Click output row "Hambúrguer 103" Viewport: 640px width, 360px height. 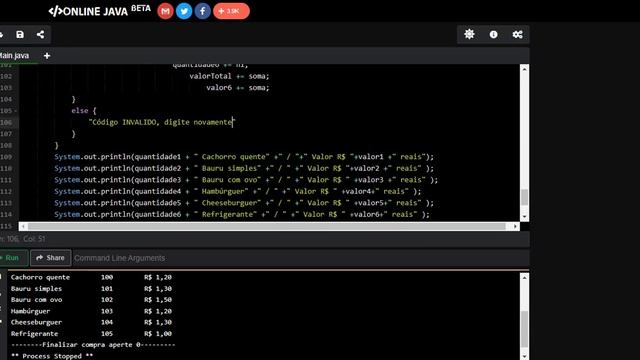coord(91,311)
